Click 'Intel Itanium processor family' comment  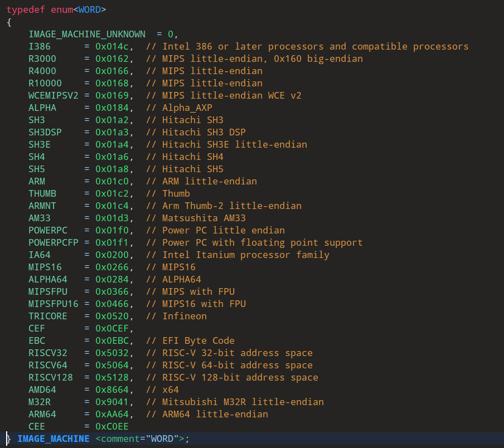click(x=245, y=255)
